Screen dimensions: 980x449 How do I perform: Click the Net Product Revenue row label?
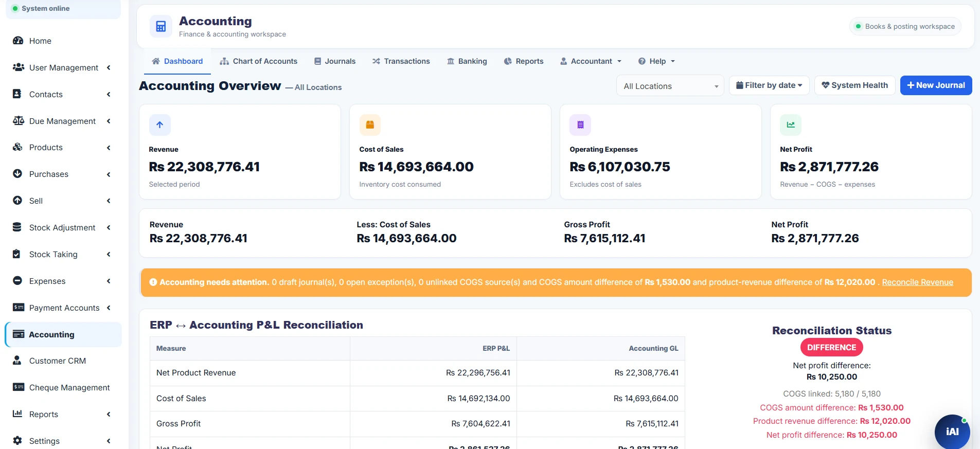pos(196,373)
